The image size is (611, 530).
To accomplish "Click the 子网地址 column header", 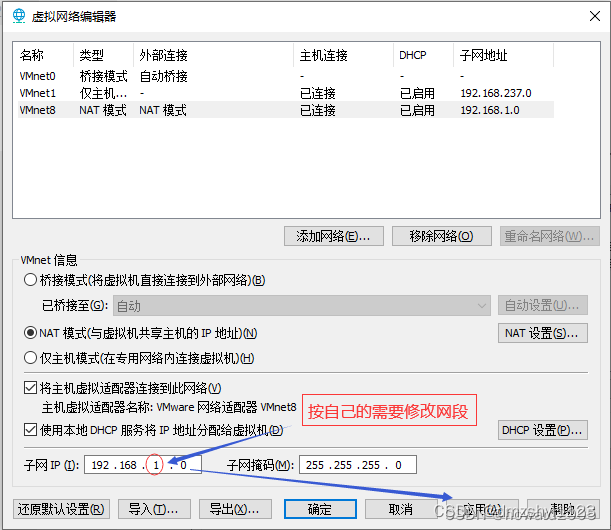I will point(503,55).
